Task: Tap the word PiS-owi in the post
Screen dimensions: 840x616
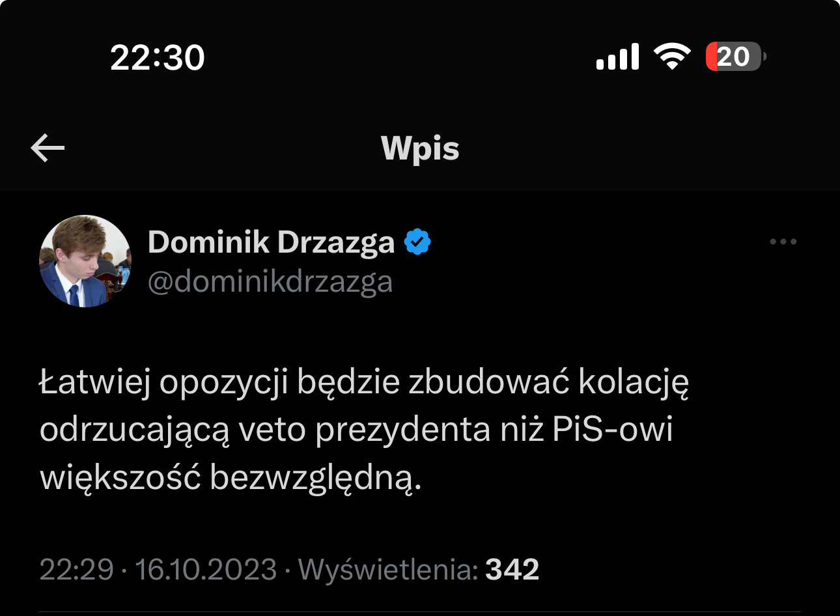Action: [613, 430]
